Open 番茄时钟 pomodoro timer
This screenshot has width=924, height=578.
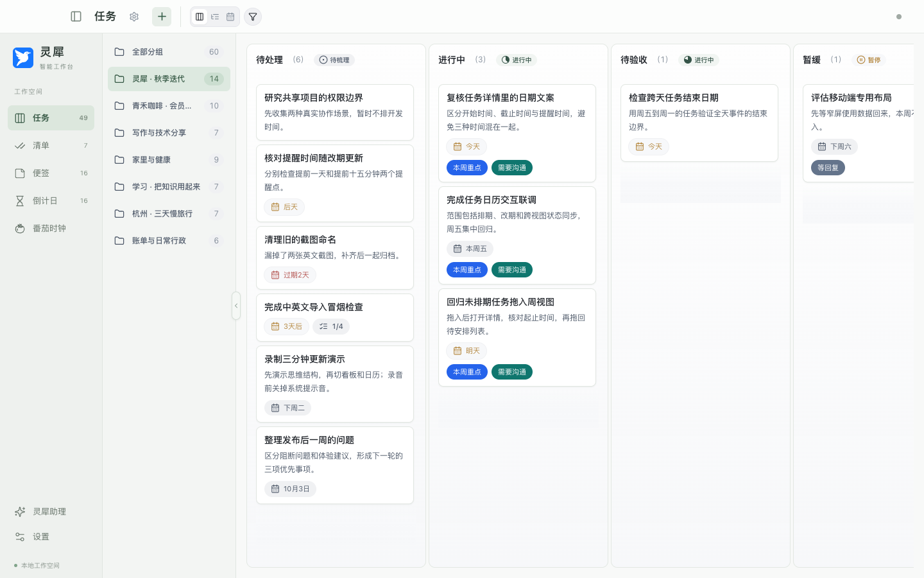pos(51,228)
